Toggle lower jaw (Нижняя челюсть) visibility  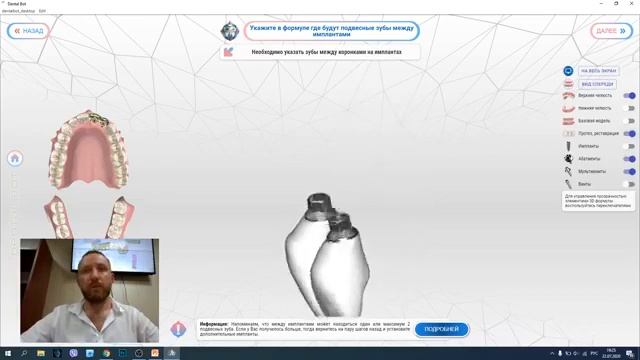(x=629, y=108)
